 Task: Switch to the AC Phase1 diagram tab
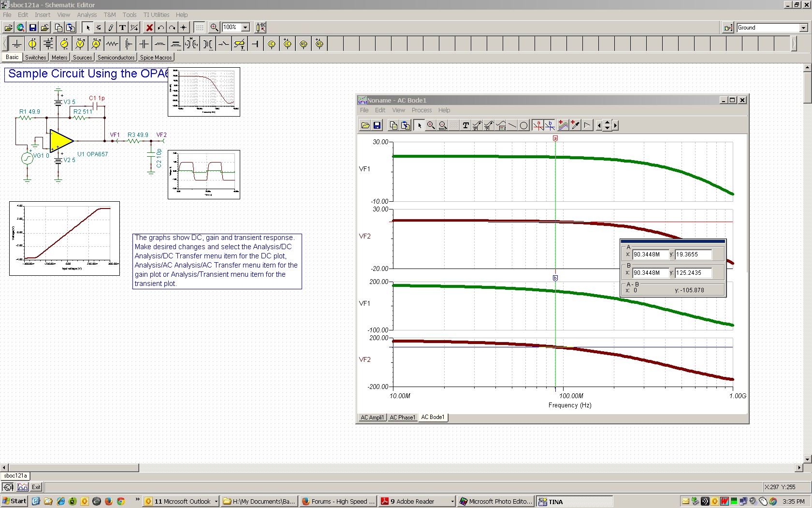(x=402, y=418)
